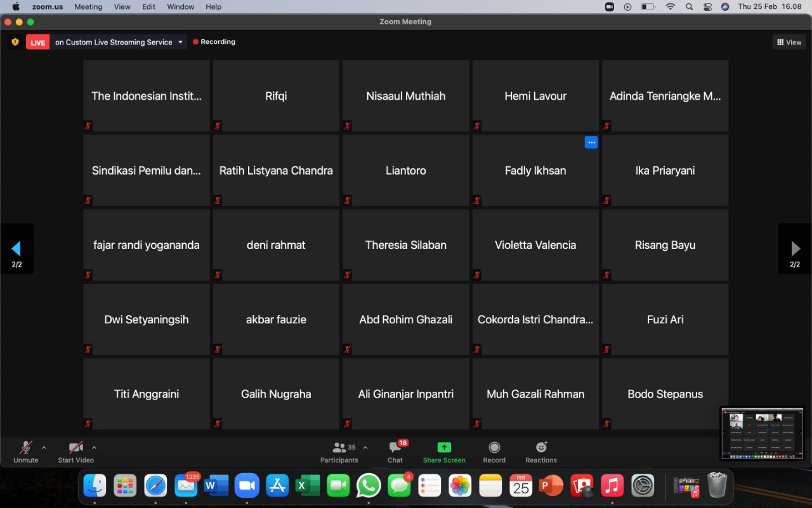Open the Custom Live Streaming Service dropdown
This screenshot has width=812, height=508.
(x=180, y=43)
